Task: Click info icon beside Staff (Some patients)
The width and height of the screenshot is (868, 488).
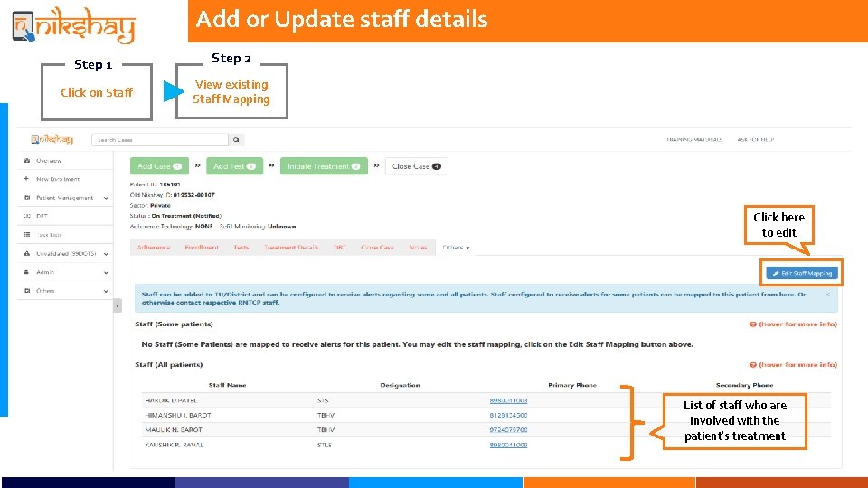Action: tap(753, 324)
